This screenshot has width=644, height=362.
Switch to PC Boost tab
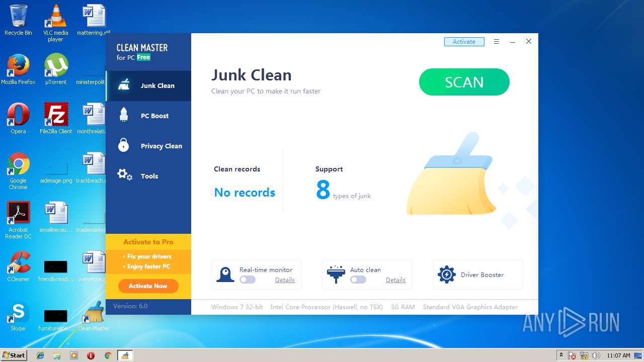coord(148,116)
